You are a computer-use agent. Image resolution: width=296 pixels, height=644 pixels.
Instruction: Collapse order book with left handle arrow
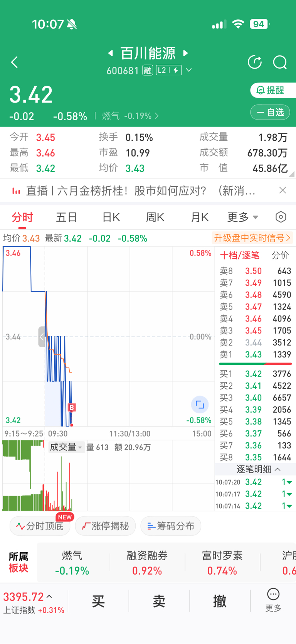tap(42, 337)
